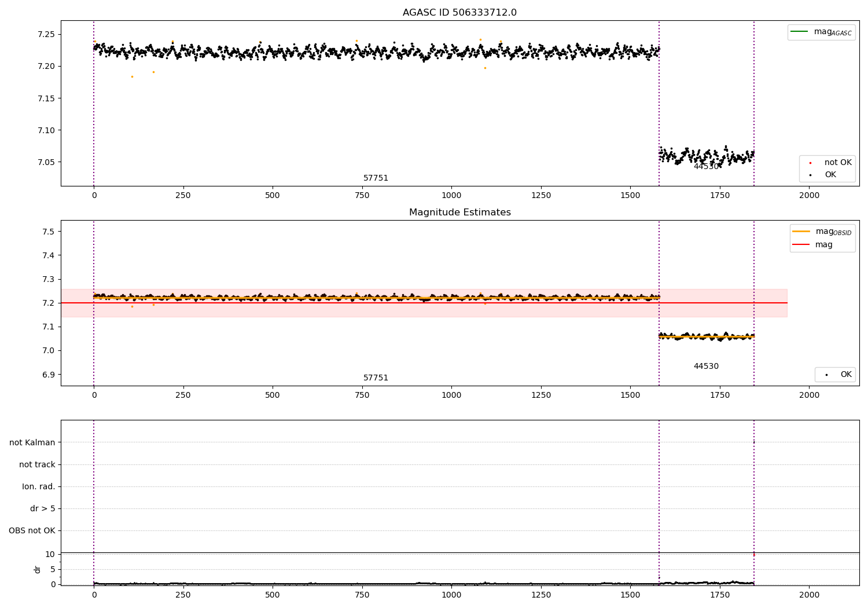Click the 7.25 y-tick in top panel
Viewport: 868px width, 608px height.
45,34
